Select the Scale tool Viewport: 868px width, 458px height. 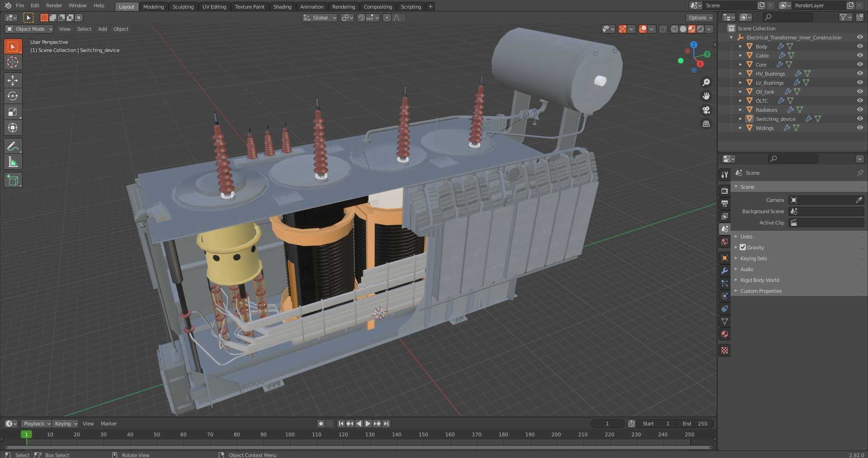point(13,112)
